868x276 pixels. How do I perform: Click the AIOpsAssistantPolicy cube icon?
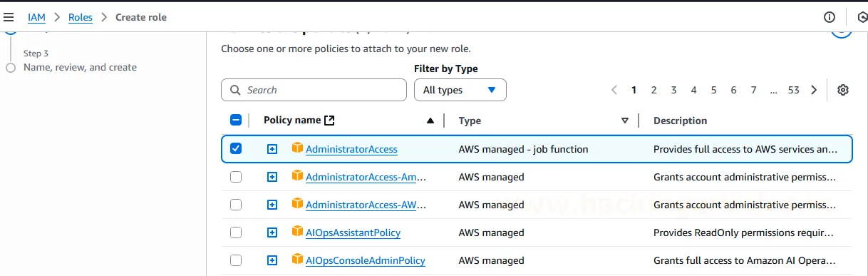pyautogui.click(x=298, y=232)
